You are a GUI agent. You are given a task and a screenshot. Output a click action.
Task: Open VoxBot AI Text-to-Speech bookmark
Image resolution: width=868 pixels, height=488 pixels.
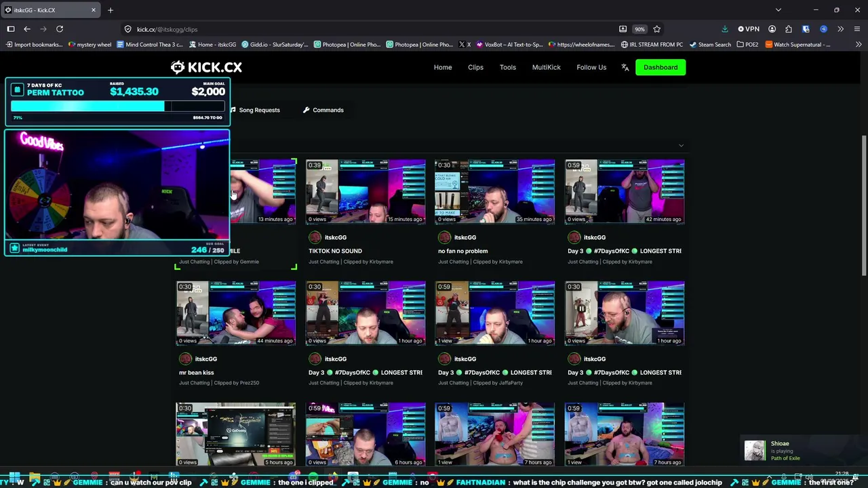pos(510,45)
